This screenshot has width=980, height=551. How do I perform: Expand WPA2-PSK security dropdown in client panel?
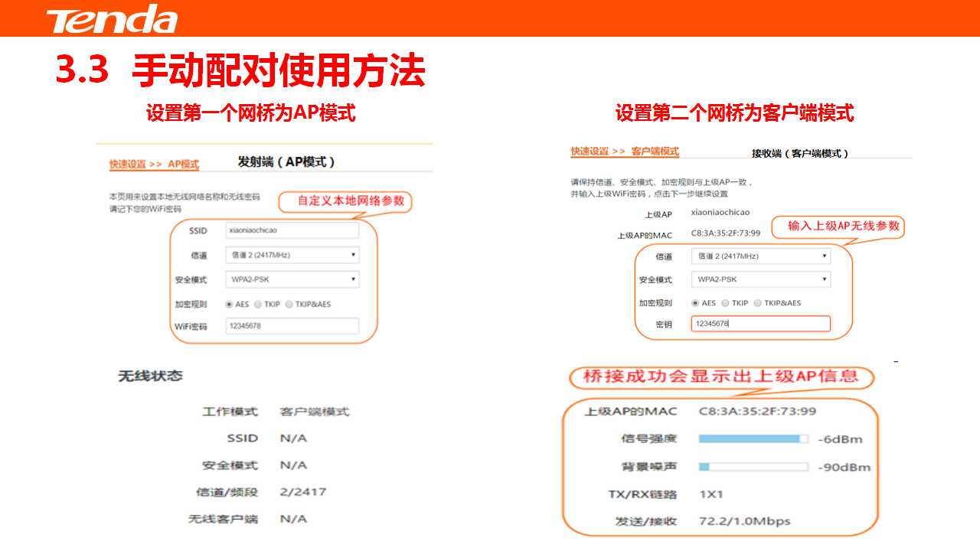[x=760, y=279]
